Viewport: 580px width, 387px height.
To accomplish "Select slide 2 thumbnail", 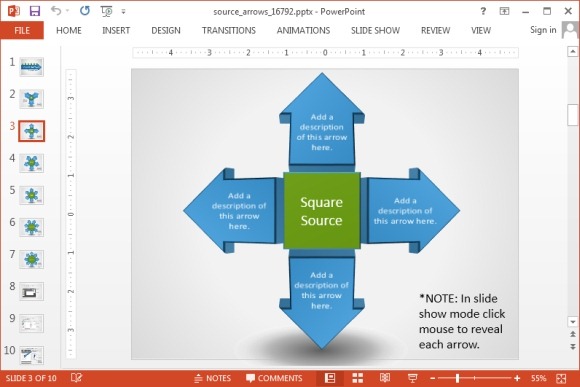I will (31, 99).
